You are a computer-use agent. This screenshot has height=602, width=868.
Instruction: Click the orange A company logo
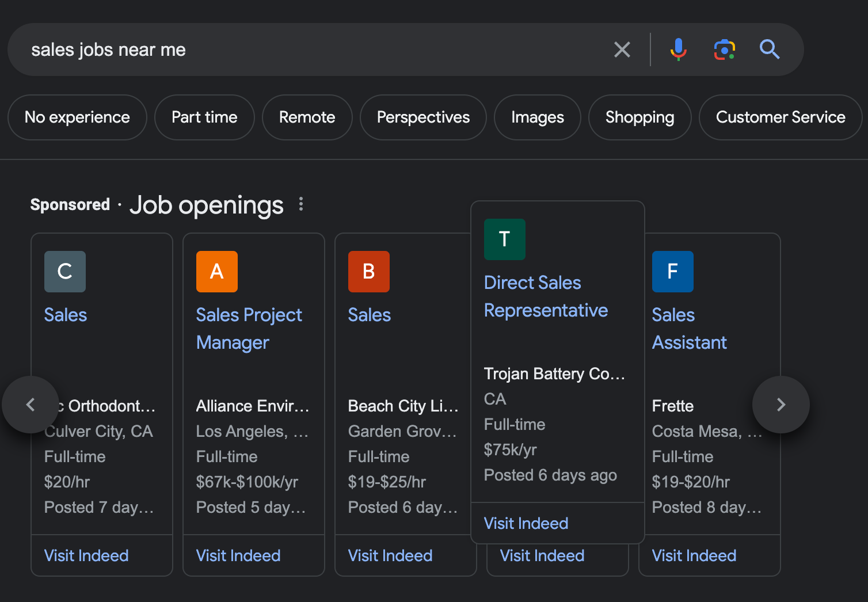click(x=217, y=272)
